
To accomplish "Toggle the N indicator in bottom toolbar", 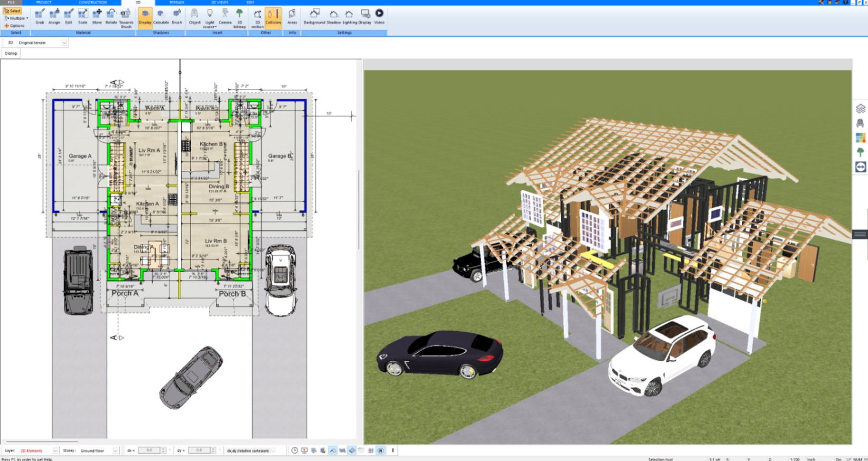I will click(380, 450).
